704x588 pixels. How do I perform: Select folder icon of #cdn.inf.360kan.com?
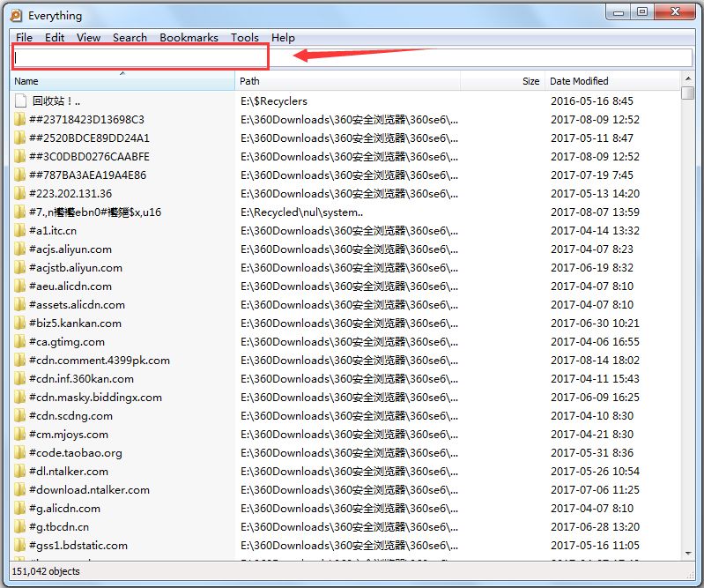point(19,379)
